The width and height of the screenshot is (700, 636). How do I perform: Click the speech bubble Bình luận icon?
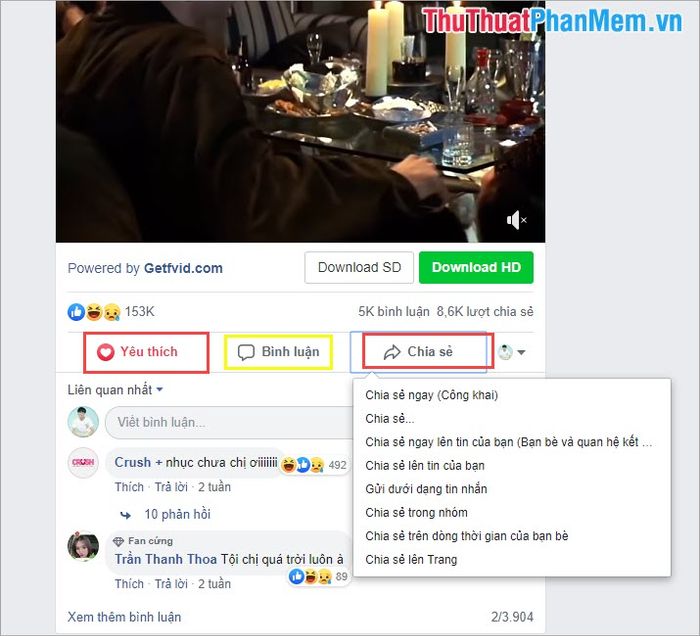246,352
